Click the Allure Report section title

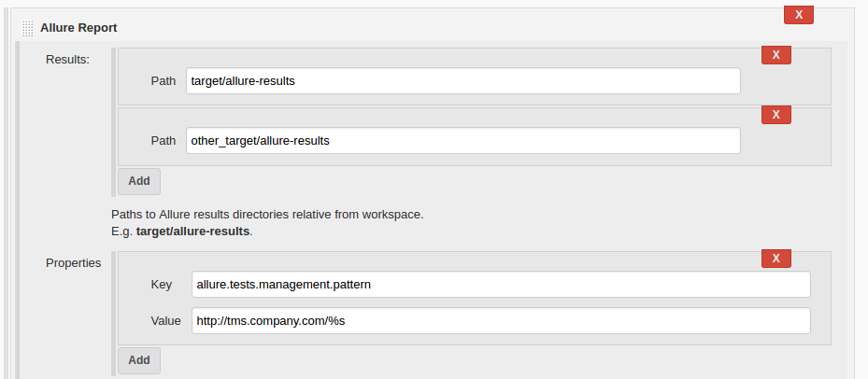(78, 28)
